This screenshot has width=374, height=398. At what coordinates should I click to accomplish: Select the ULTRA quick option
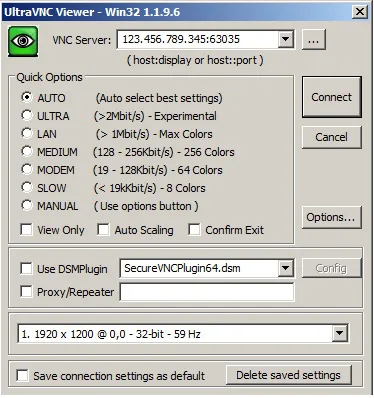pos(27,115)
